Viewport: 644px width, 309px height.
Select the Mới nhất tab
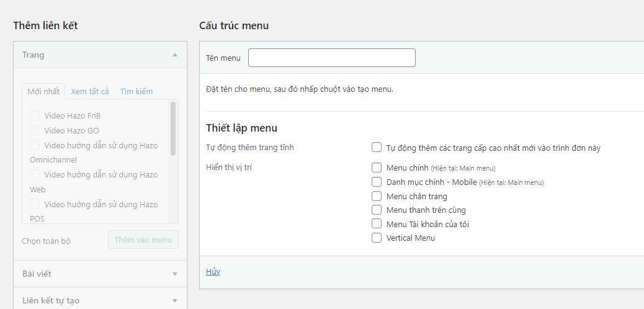click(43, 91)
